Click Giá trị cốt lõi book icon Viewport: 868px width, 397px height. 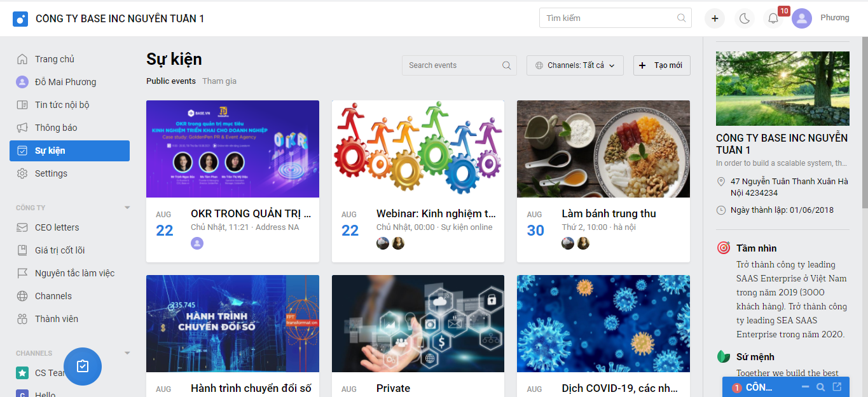point(22,250)
